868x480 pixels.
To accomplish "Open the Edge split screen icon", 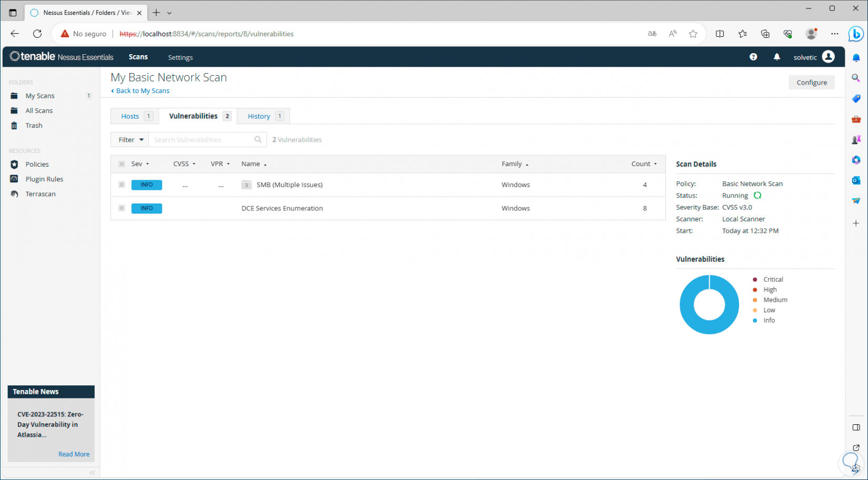I will [x=720, y=34].
